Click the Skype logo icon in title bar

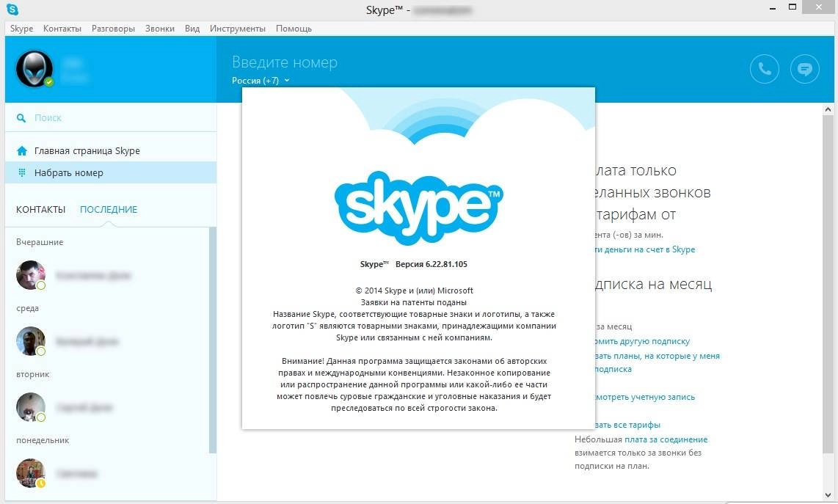tap(12, 9)
